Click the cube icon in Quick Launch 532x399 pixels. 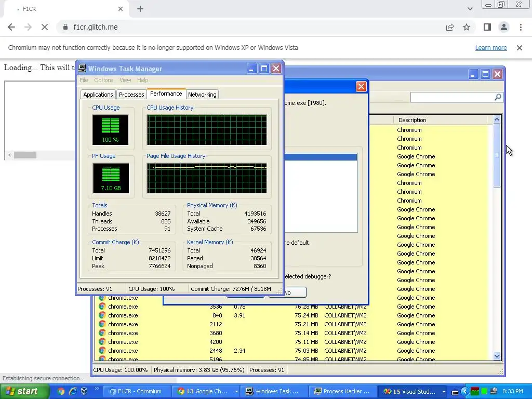84,392
